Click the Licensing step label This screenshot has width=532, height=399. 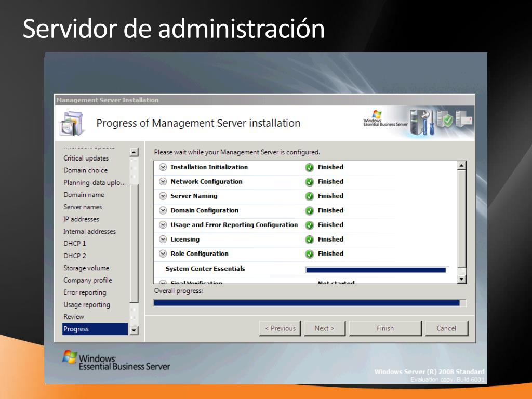(185, 239)
